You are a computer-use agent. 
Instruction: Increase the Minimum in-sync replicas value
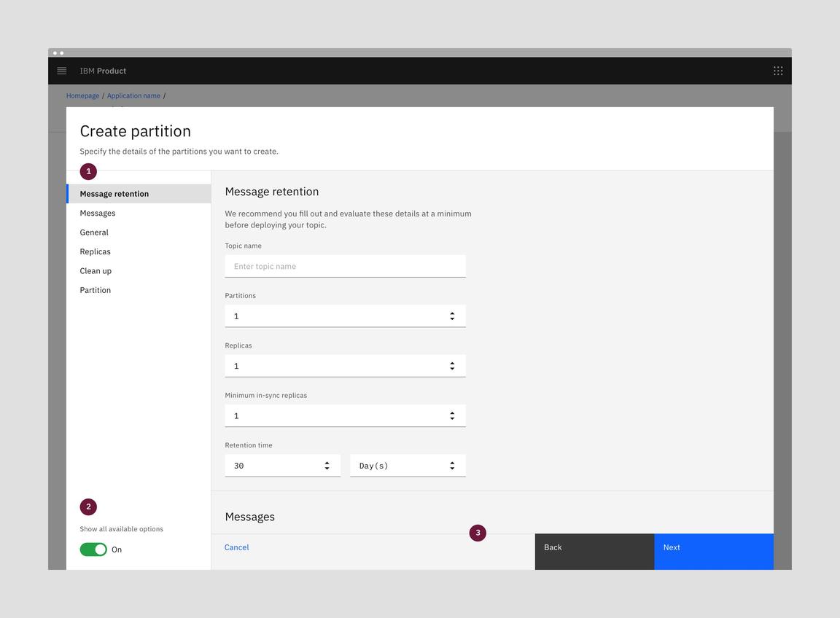(452, 412)
